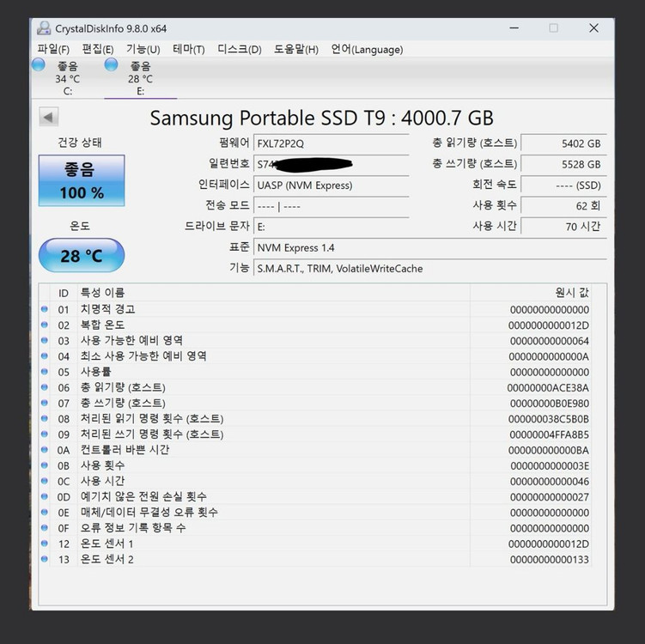Open the 테마(T) menu
Screen dimensions: 645x644
click(188, 49)
